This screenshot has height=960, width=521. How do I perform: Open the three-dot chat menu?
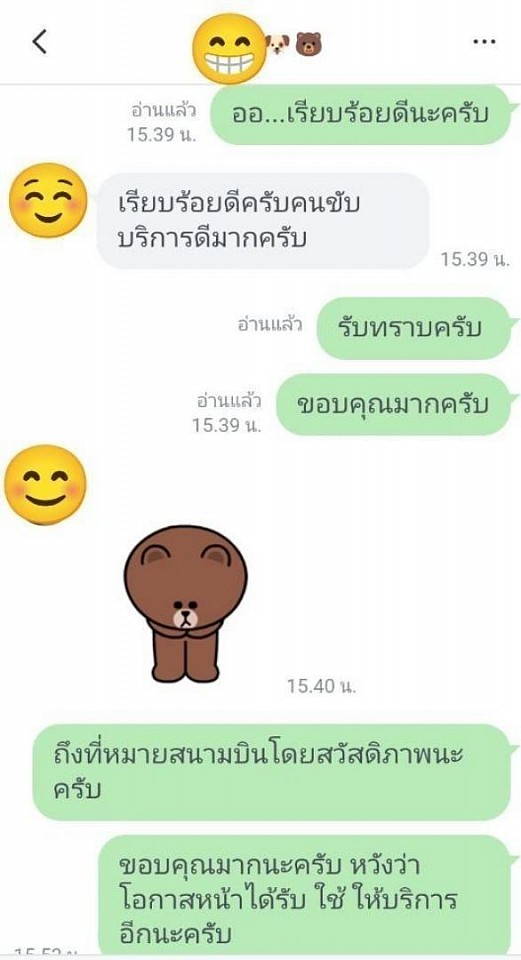[x=484, y=42]
